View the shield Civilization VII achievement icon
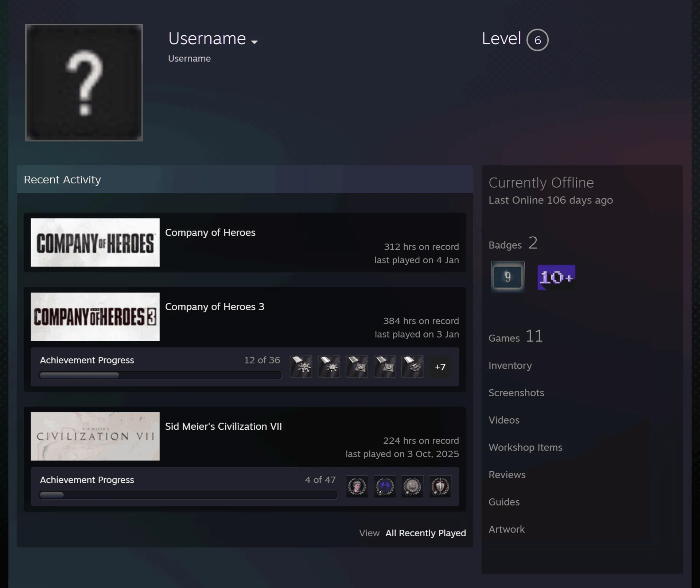The width and height of the screenshot is (700, 588). pyautogui.click(x=440, y=486)
